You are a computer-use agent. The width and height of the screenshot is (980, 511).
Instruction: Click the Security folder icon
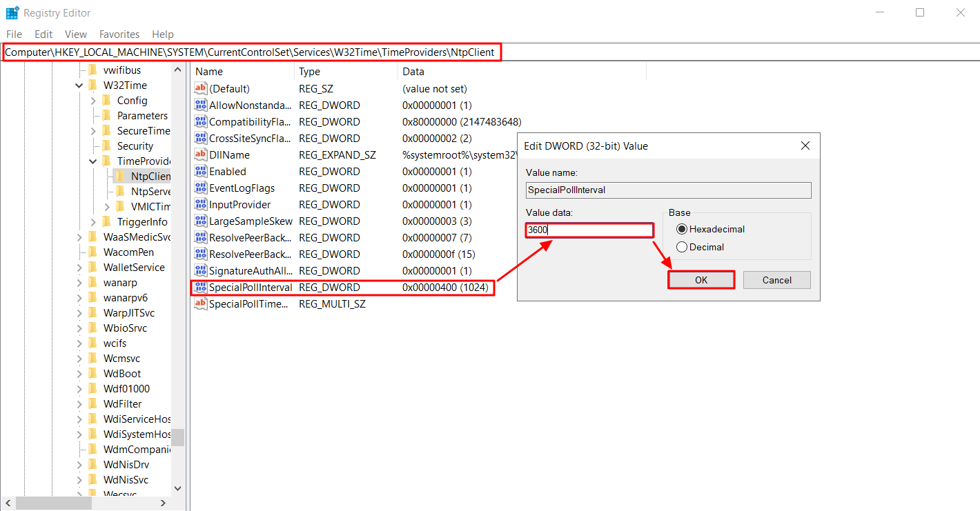click(106, 146)
